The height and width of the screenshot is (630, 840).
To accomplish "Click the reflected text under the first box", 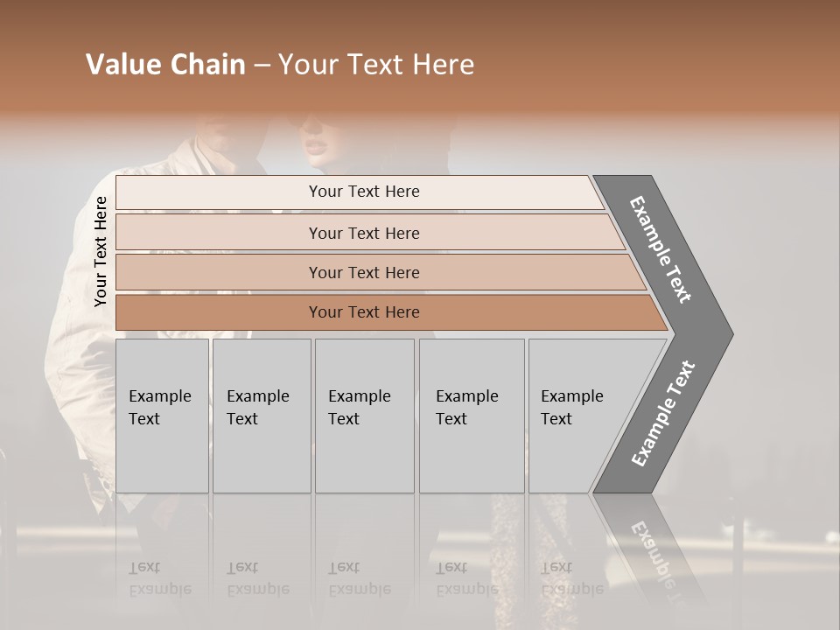I will pos(160,578).
